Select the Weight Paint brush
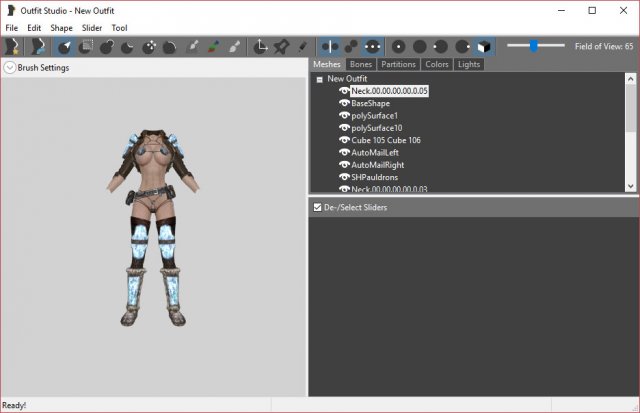The height and width of the screenshot is (413, 640). [x=193, y=46]
